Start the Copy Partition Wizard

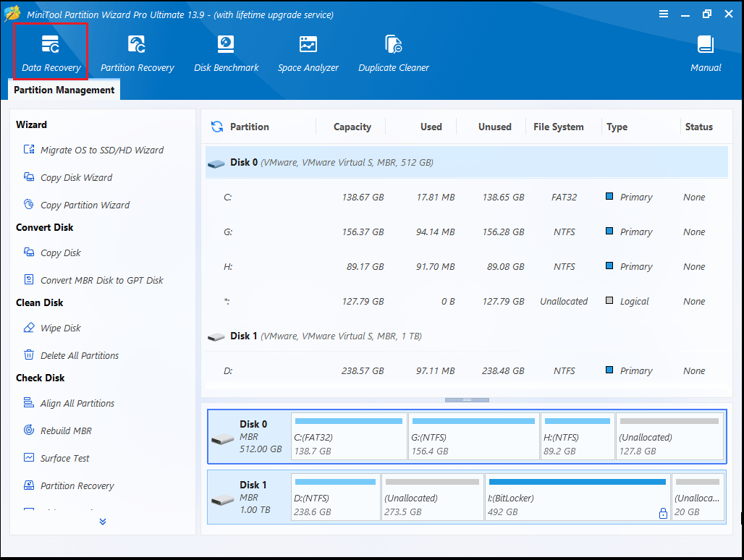(x=77, y=205)
